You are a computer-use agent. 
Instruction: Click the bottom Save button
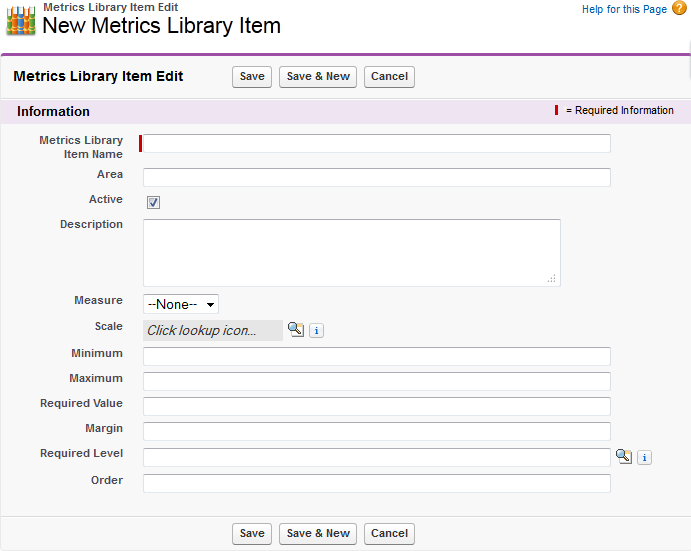[x=252, y=534]
